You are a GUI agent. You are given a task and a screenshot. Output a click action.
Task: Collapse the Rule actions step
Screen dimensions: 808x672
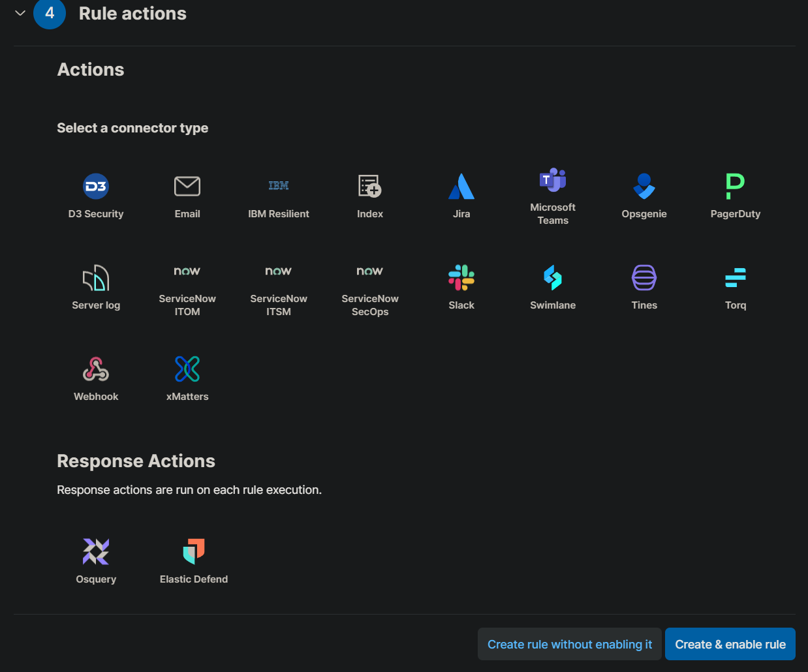(20, 13)
